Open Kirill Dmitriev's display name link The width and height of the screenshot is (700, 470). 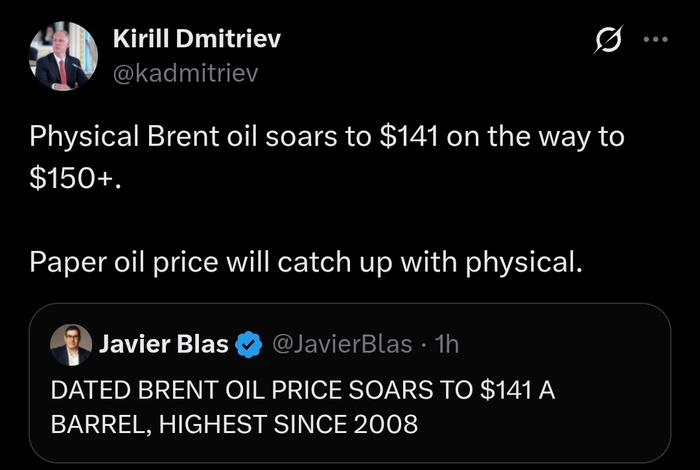[x=196, y=40]
